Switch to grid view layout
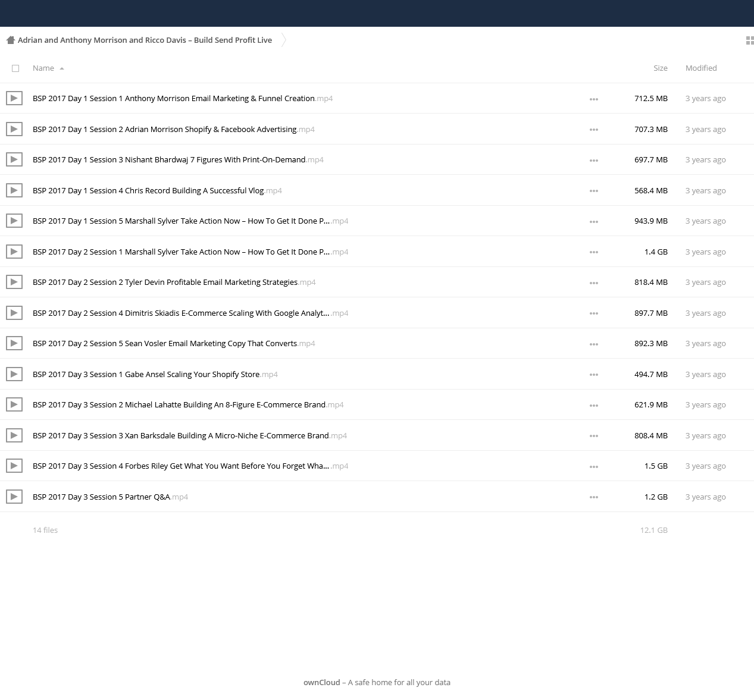This screenshot has height=700, width=754. 750,40
